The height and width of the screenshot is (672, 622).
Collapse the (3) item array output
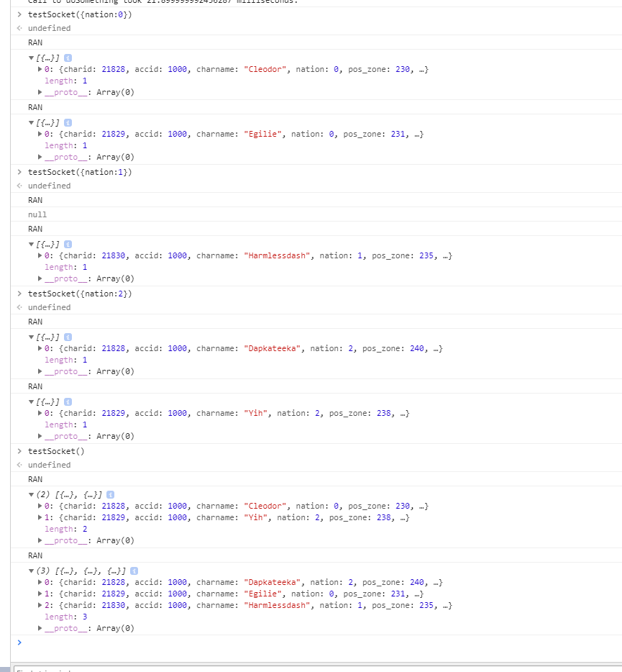pos(31,571)
